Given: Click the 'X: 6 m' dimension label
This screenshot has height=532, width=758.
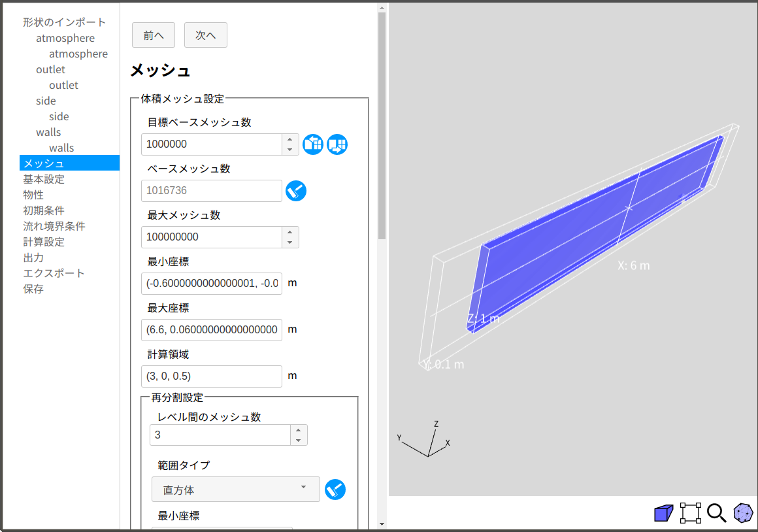Looking at the screenshot, I should pos(633,265).
